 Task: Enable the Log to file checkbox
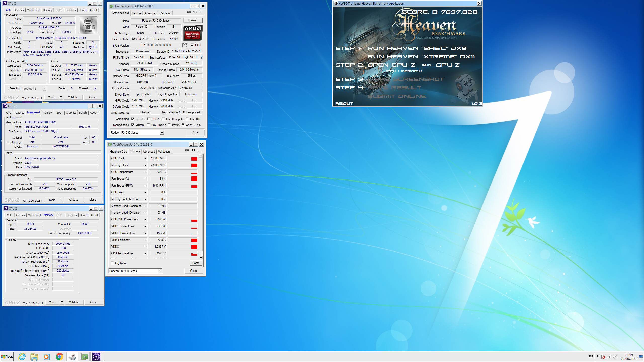click(x=112, y=263)
